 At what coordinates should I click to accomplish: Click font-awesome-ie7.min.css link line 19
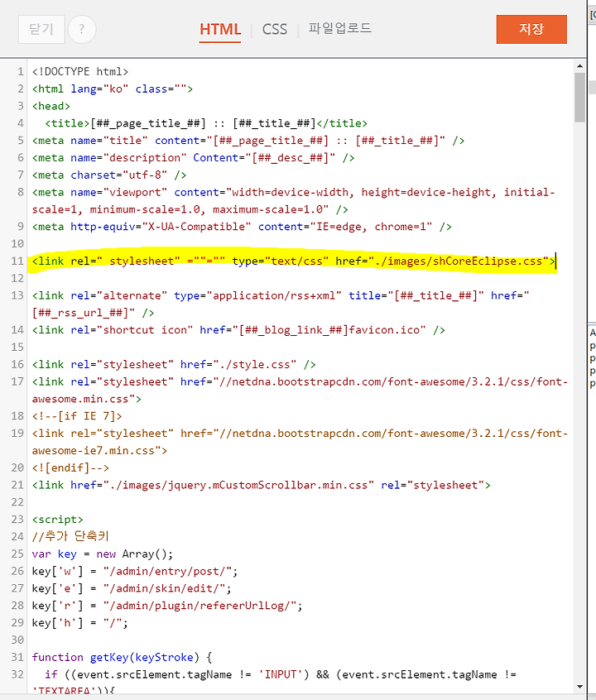point(300,442)
